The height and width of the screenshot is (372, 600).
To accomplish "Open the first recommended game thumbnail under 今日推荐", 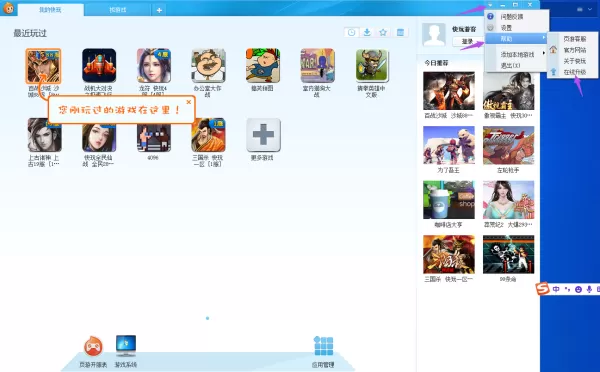I will [449, 91].
